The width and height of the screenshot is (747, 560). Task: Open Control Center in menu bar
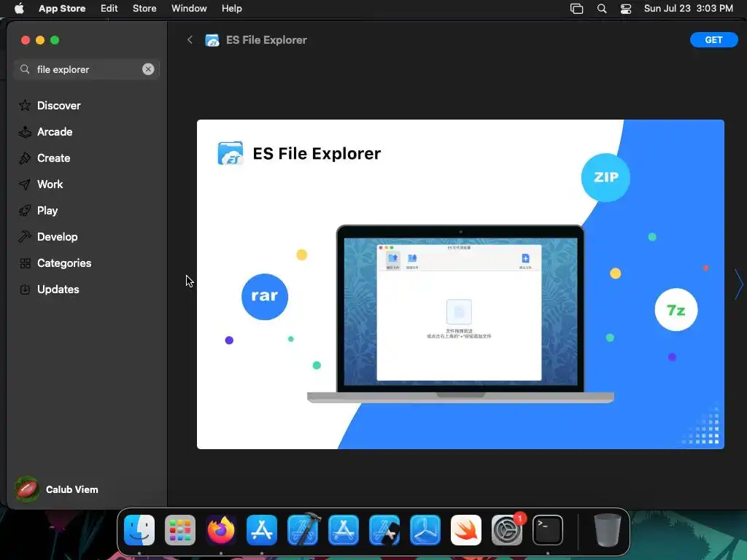625,9
